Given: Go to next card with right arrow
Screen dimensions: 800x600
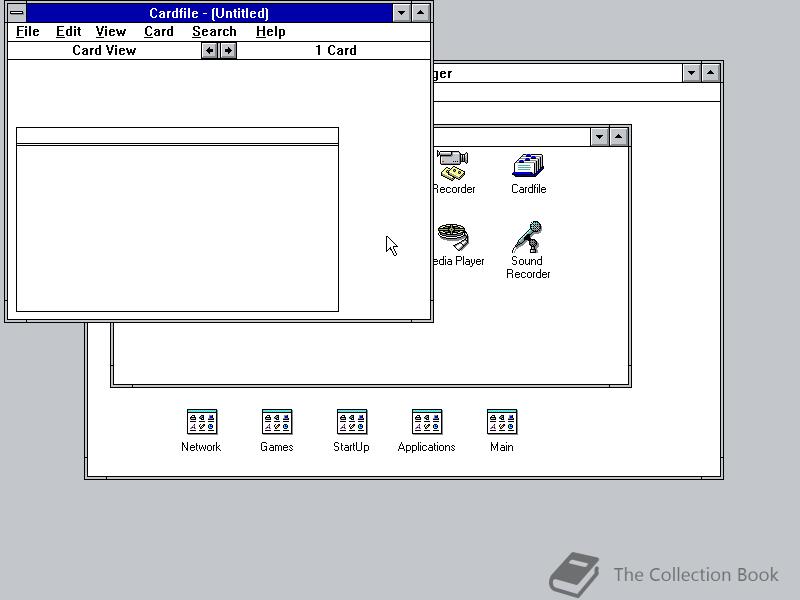Looking at the screenshot, I should pyautogui.click(x=228, y=51).
